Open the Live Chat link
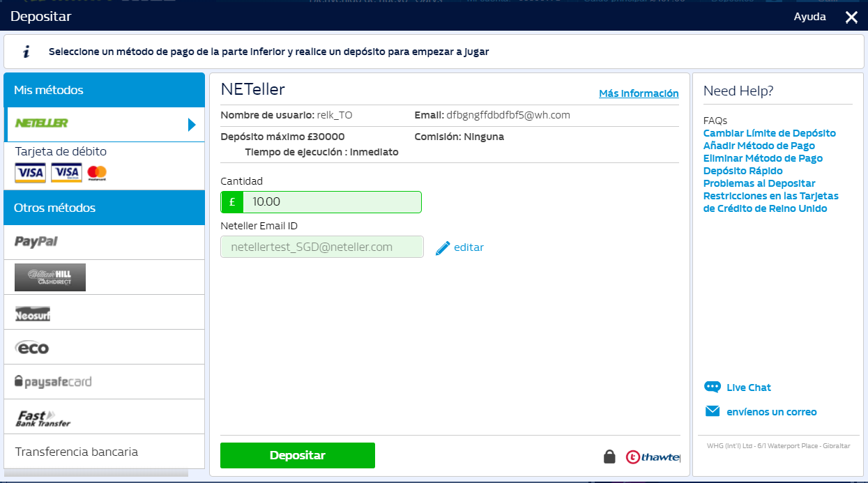868x483 pixels. 749,388
